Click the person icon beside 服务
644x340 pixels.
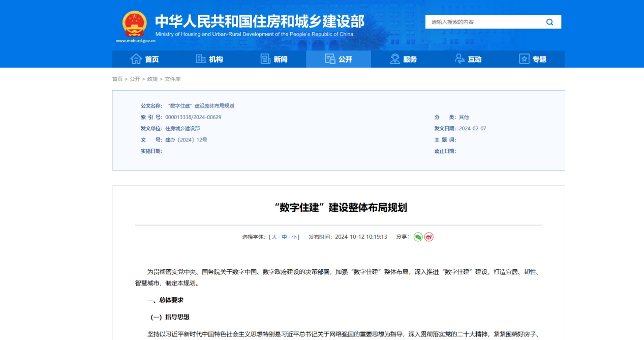(x=395, y=59)
